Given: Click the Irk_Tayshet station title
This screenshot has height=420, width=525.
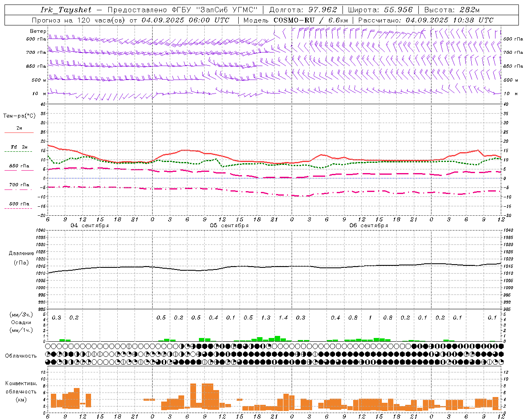Looking at the screenshot, I should pos(66,10).
